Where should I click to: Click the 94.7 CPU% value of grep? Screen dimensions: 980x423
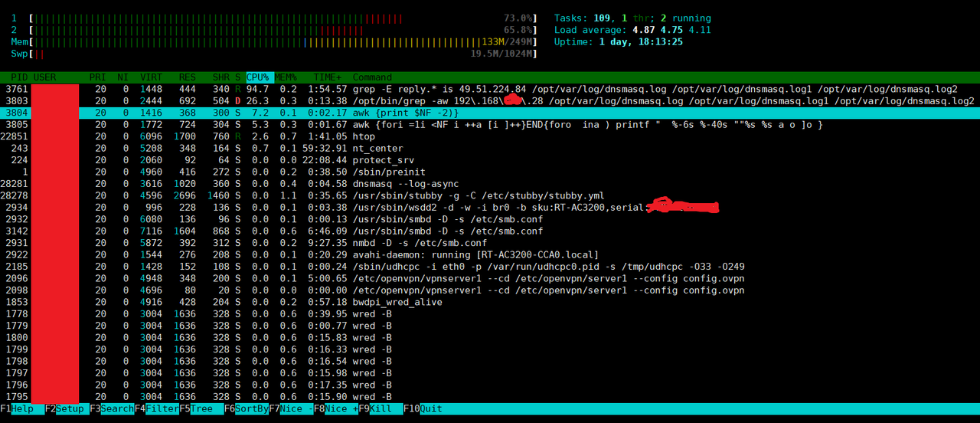click(x=258, y=89)
